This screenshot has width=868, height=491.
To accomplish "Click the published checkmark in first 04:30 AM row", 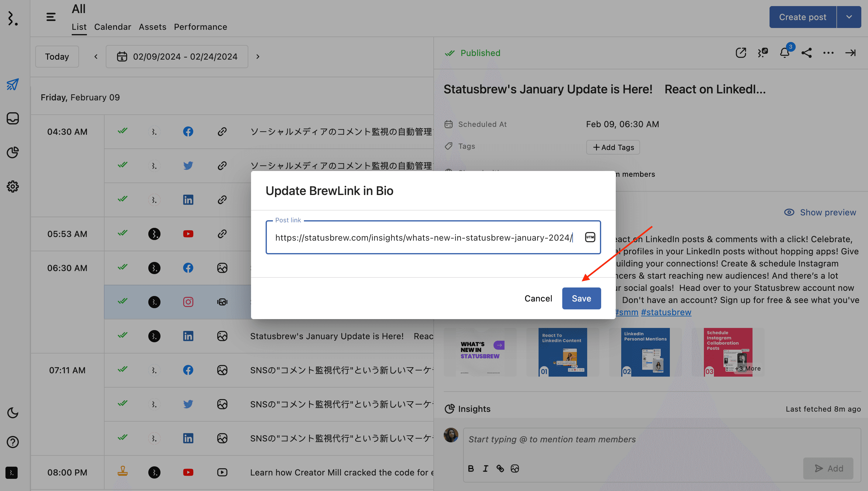I will (122, 131).
